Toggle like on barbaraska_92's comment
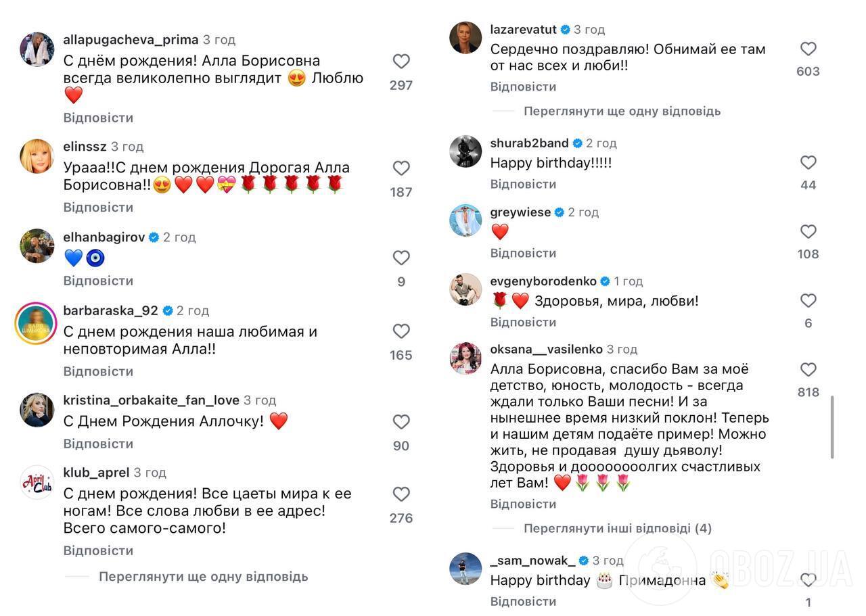The height and width of the screenshot is (616, 866). [x=401, y=331]
